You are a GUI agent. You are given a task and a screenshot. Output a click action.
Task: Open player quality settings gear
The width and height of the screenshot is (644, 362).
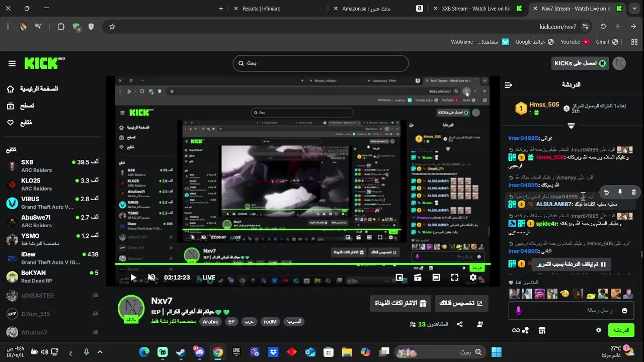pos(473,278)
